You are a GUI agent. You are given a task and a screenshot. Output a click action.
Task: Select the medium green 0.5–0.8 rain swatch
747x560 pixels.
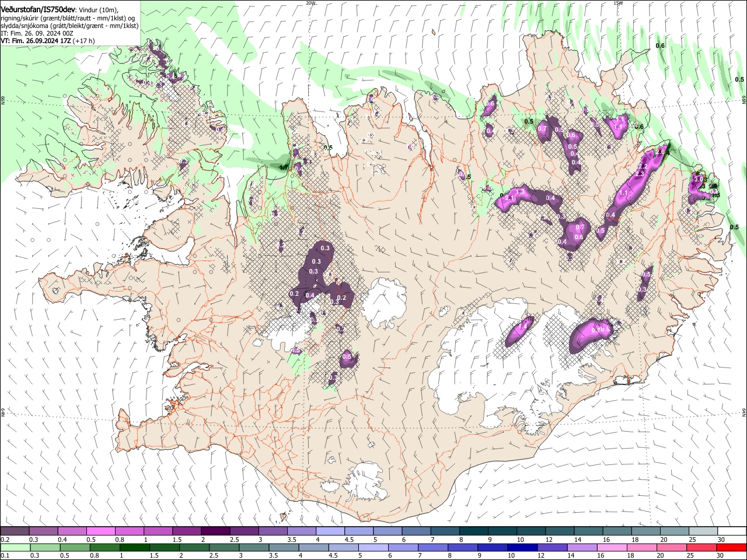74,547
